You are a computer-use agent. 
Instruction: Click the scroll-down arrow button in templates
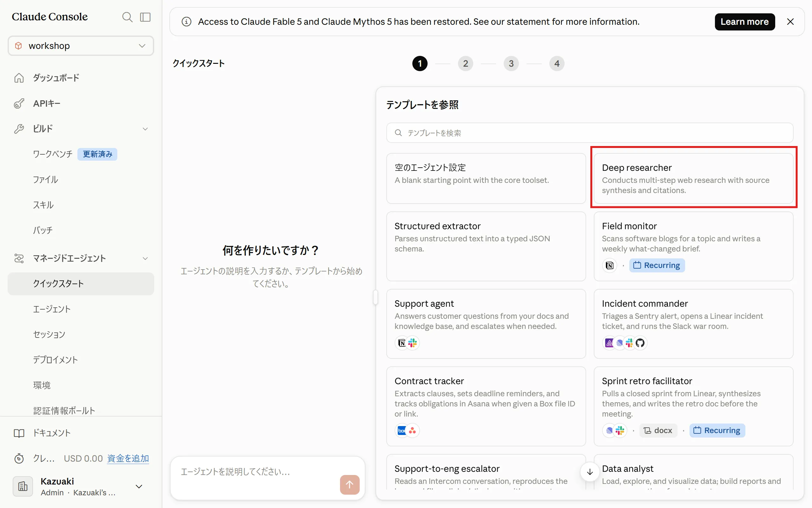[590, 472]
